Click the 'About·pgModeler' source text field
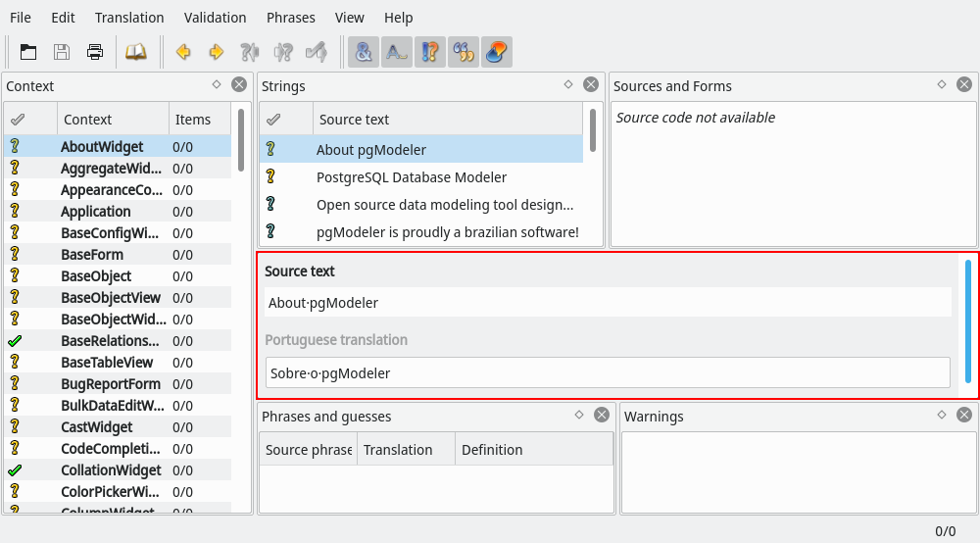980x543 pixels. pyautogui.click(x=608, y=303)
